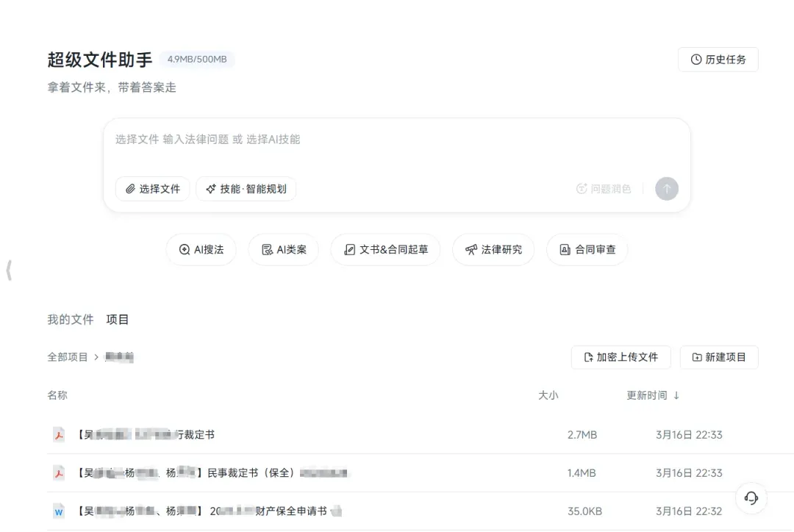Expand the collapsed left sidebar handle

pyautogui.click(x=9, y=270)
